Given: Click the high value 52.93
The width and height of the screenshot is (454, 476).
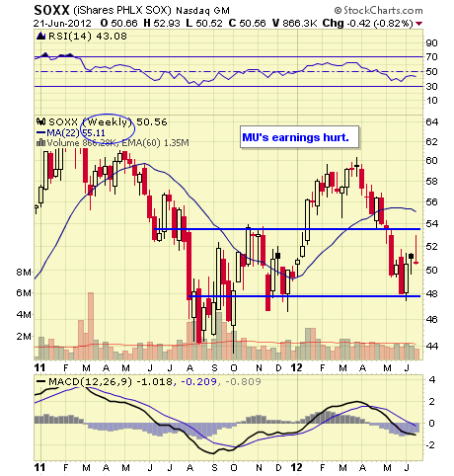Looking at the screenshot, I should click(167, 24).
